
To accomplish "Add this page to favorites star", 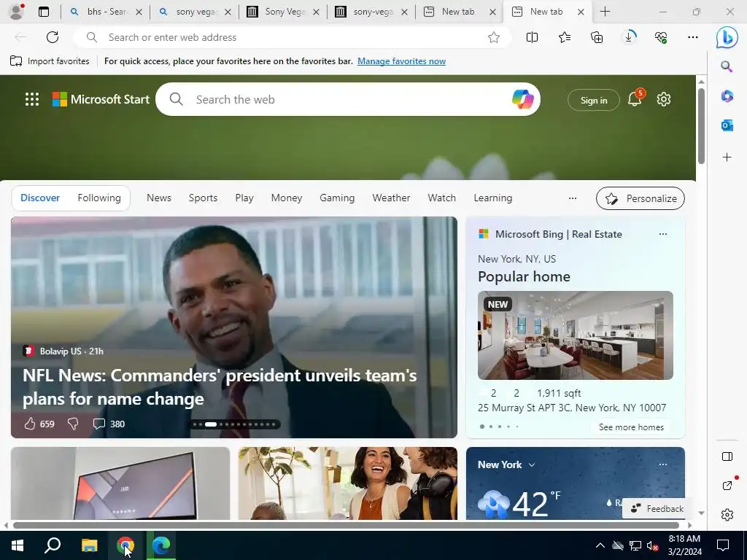I will click(x=494, y=37).
